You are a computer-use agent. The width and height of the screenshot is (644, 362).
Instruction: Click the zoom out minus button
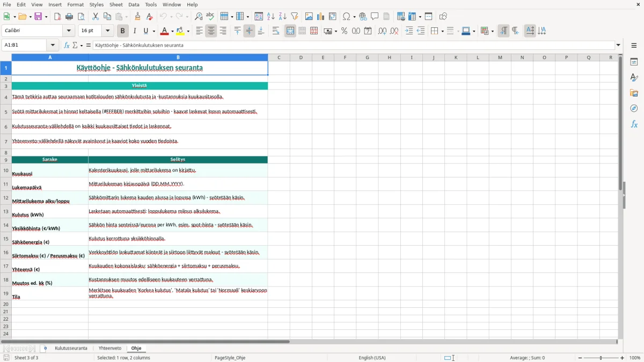tap(580, 358)
